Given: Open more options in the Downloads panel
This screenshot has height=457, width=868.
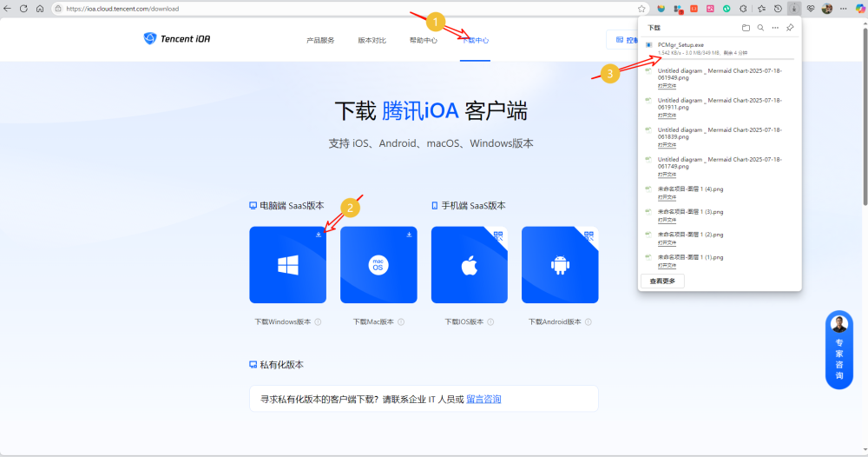Looking at the screenshot, I should tap(775, 28).
